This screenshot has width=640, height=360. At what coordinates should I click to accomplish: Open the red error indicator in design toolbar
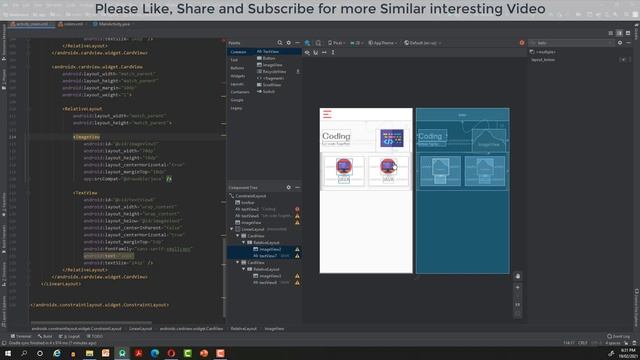(x=522, y=42)
